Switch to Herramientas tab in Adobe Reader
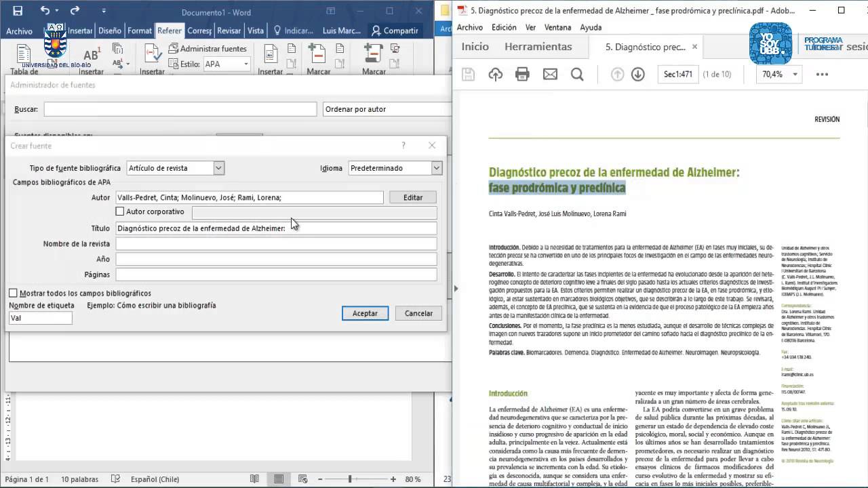 point(538,47)
